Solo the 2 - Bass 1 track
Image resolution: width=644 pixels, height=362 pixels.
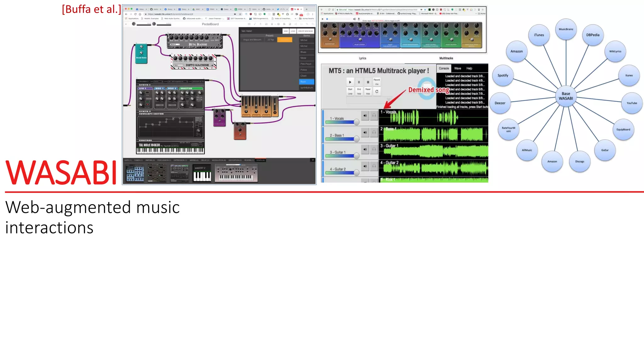(x=374, y=132)
